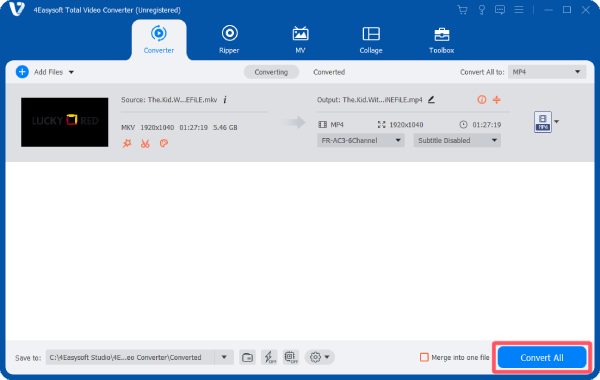
Task: Enable Merge into one file checkbox
Action: coord(424,357)
